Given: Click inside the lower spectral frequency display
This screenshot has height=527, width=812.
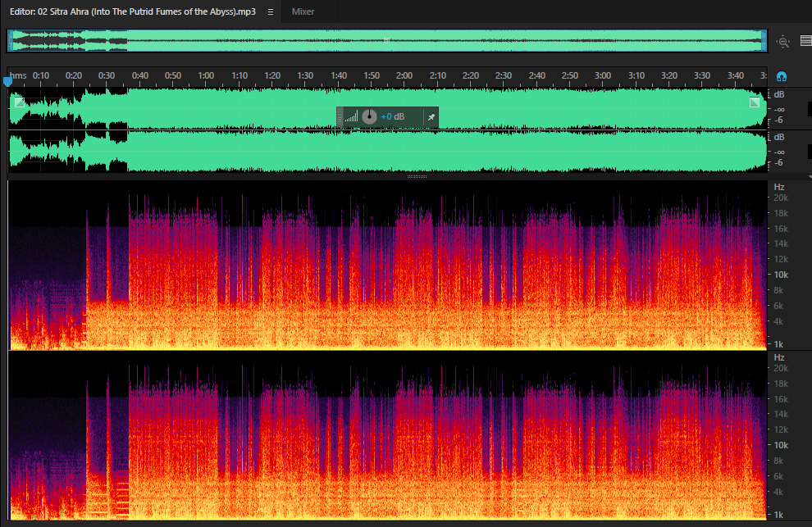Looking at the screenshot, I should (387, 436).
